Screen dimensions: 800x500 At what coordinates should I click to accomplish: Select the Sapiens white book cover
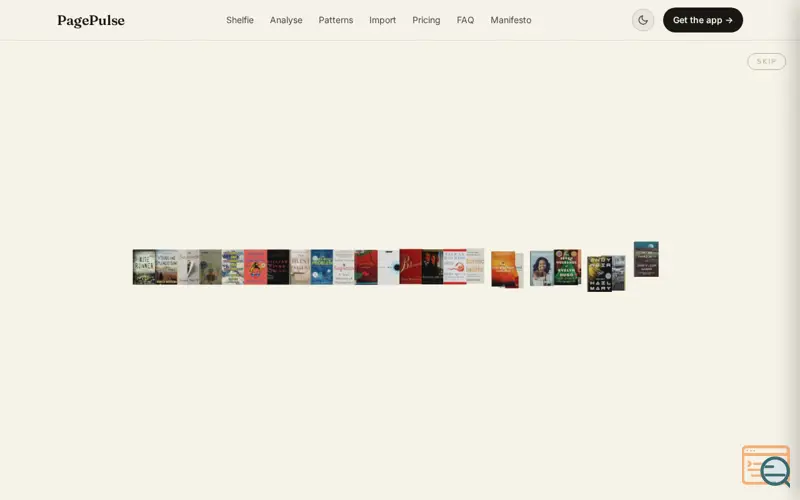click(x=344, y=267)
